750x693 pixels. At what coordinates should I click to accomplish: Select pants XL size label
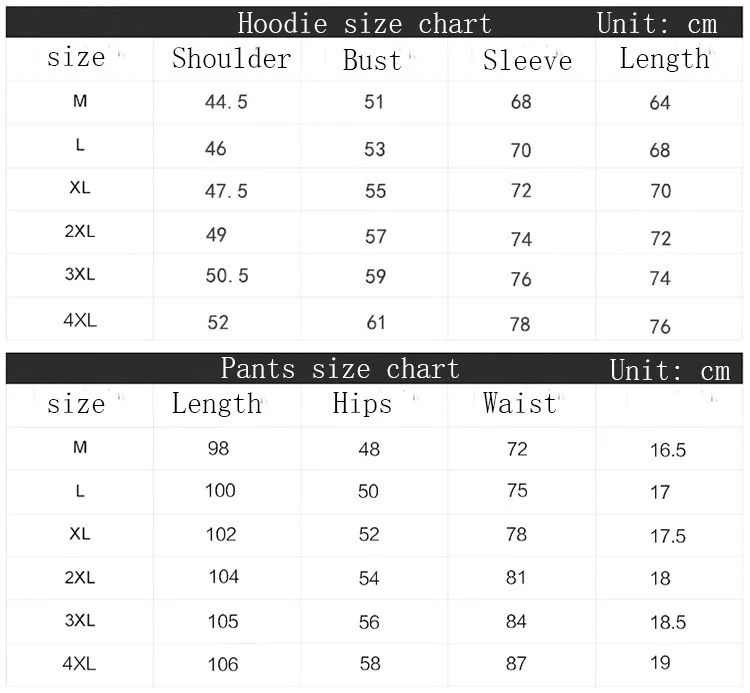click(80, 534)
